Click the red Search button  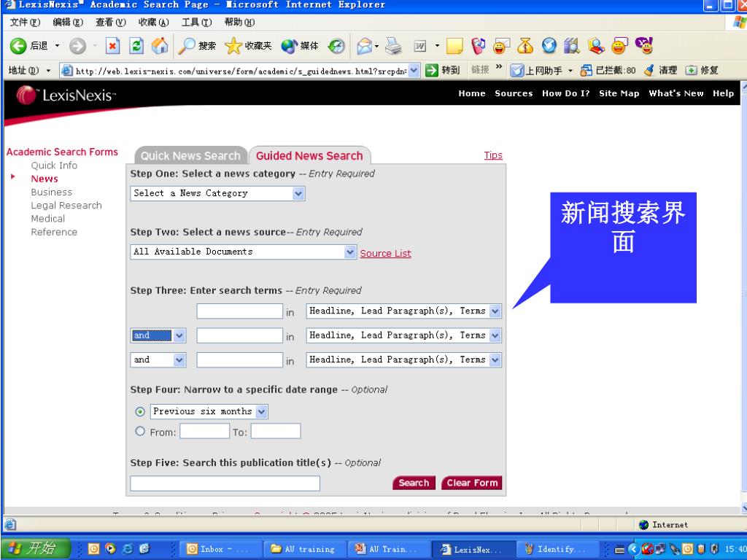point(414,483)
